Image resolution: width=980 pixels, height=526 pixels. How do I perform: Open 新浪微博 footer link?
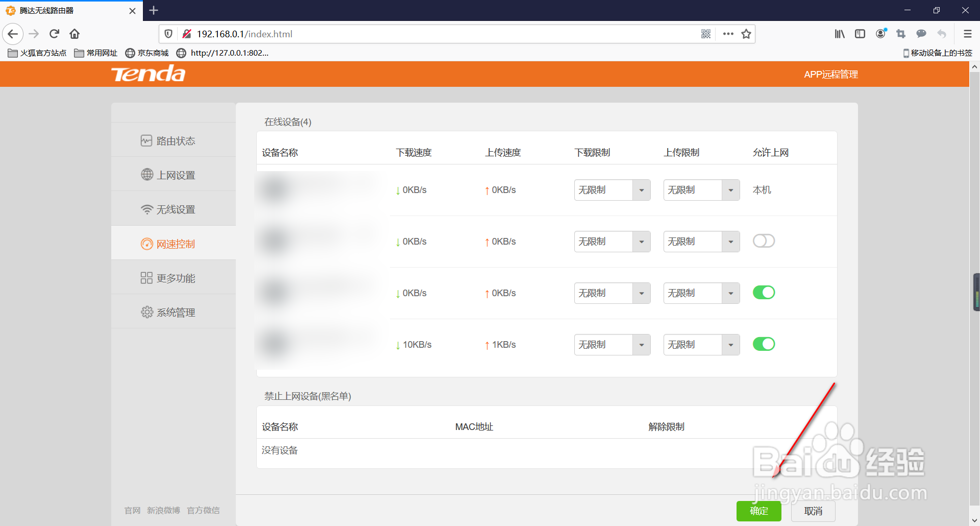click(163, 510)
